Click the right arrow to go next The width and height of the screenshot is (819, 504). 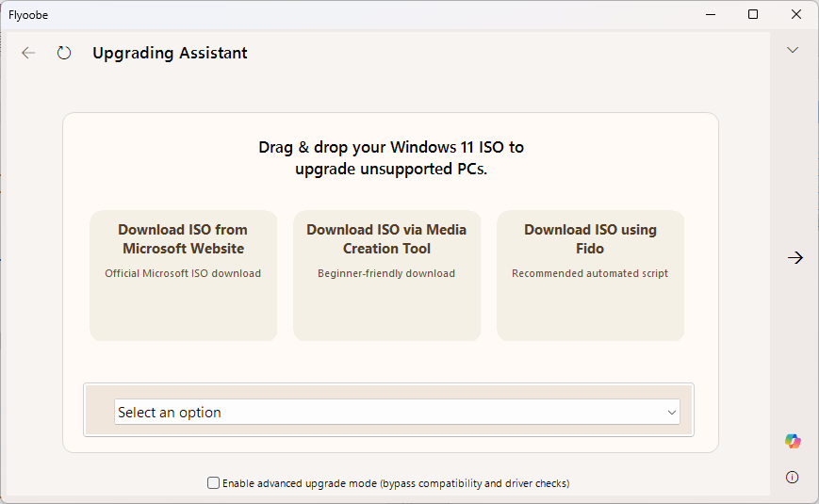795,257
